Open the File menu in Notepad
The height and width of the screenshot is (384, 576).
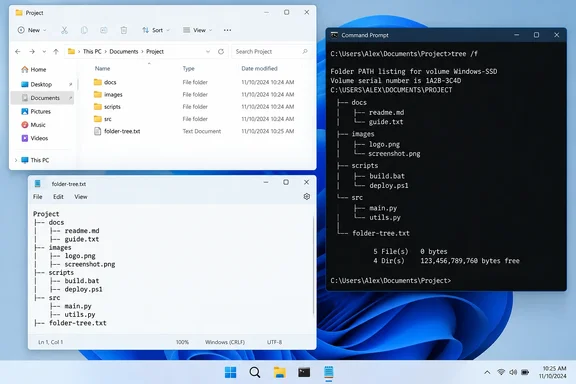point(37,197)
